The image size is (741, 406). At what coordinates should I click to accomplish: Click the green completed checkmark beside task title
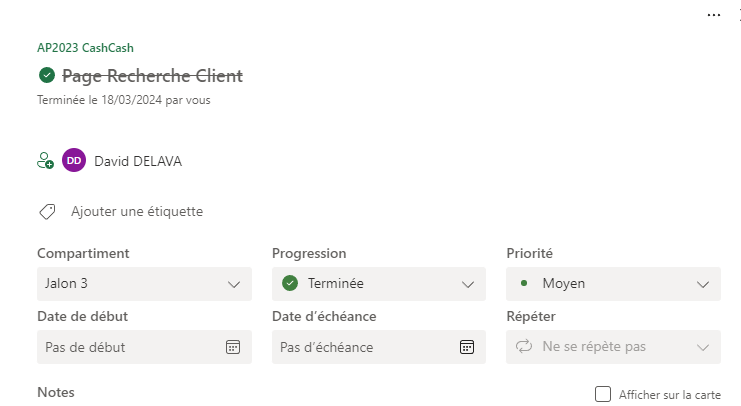[46, 75]
